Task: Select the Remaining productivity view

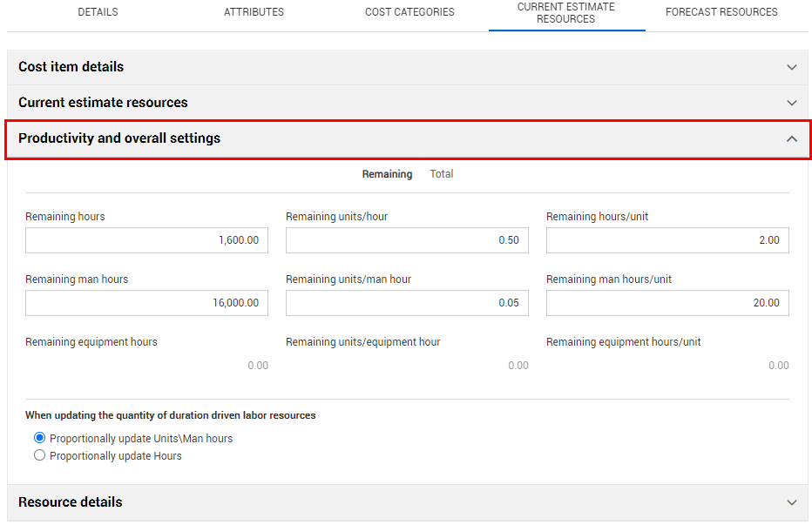Action: click(387, 174)
